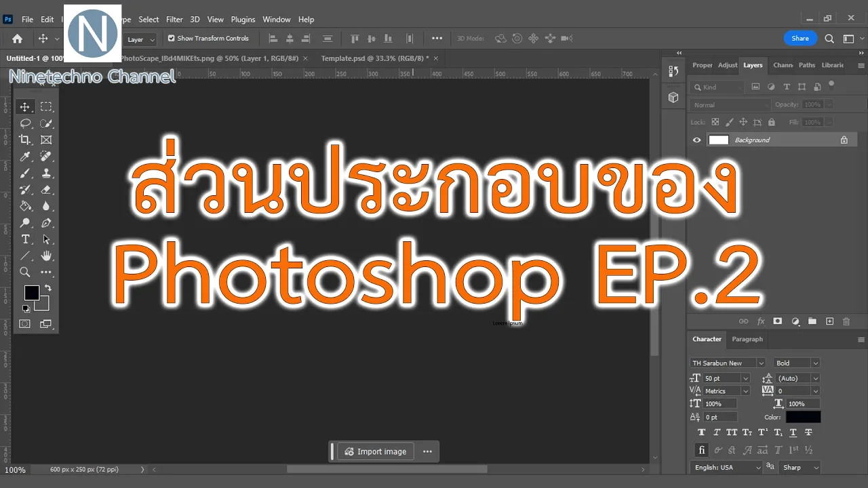Toggle Show Transform Controls checkbox
The image size is (868, 488).
coord(171,39)
